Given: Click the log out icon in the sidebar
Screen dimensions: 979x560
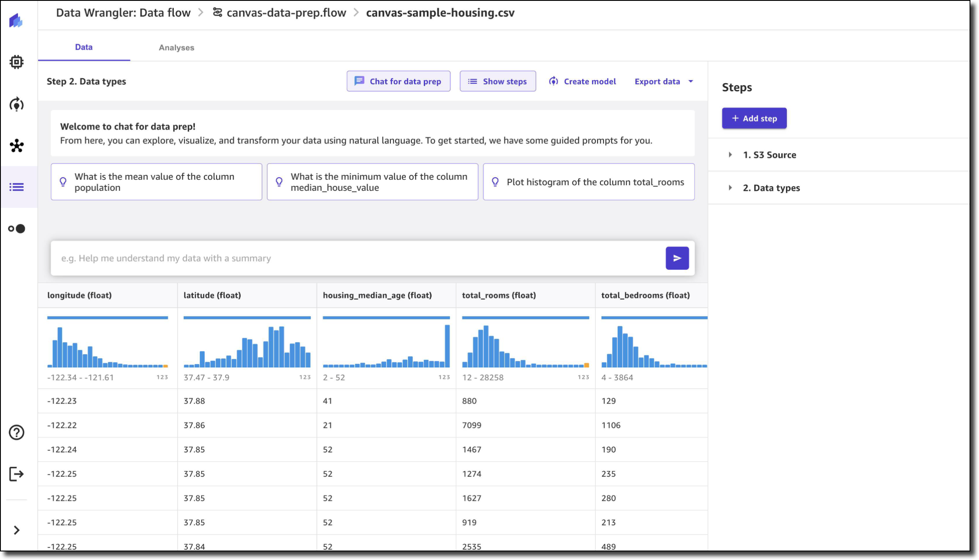Looking at the screenshot, I should 16,474.
